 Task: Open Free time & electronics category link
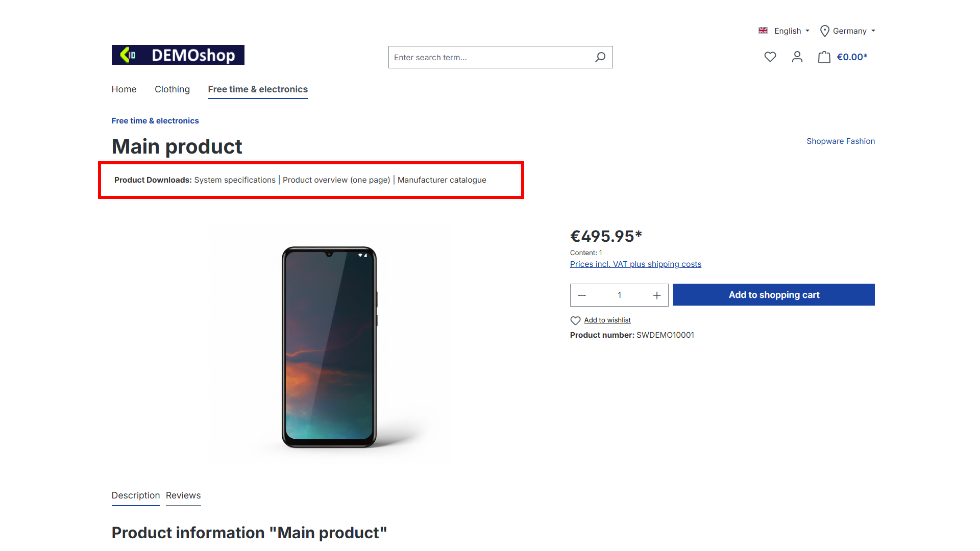click(258, 89)
